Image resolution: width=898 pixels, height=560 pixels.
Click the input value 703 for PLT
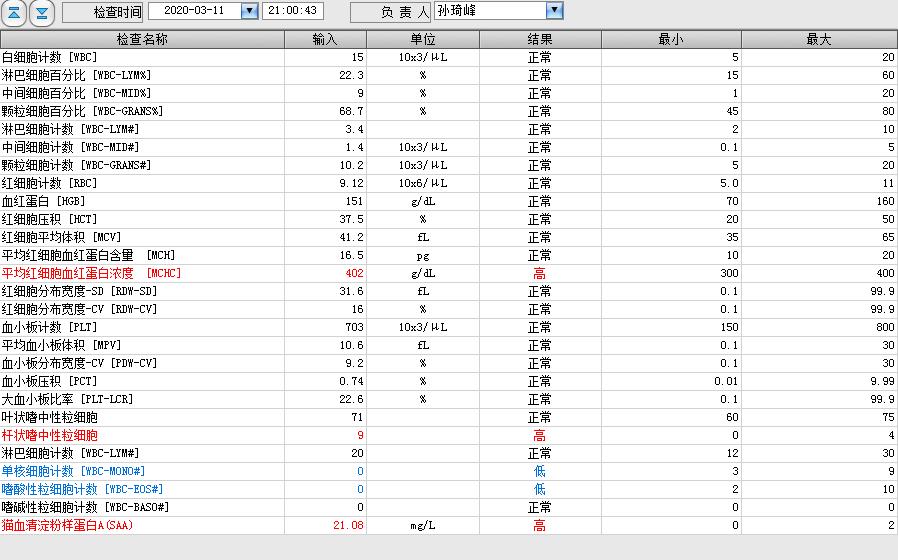click(355, 327)
